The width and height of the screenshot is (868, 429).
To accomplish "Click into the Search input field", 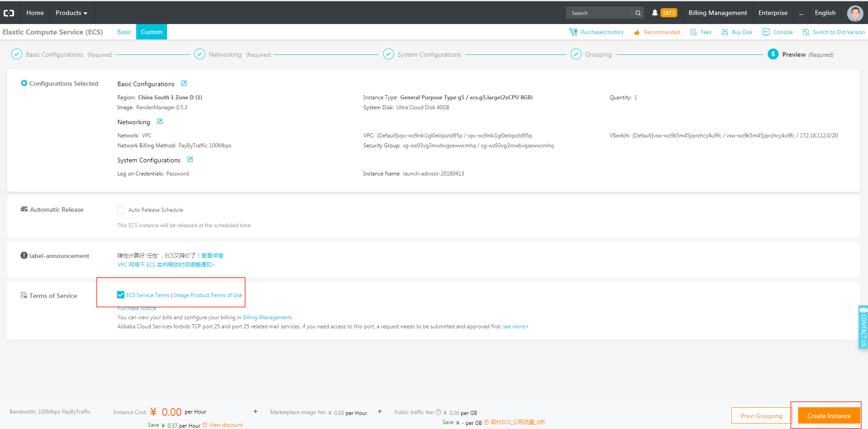I will coord(599,13).
